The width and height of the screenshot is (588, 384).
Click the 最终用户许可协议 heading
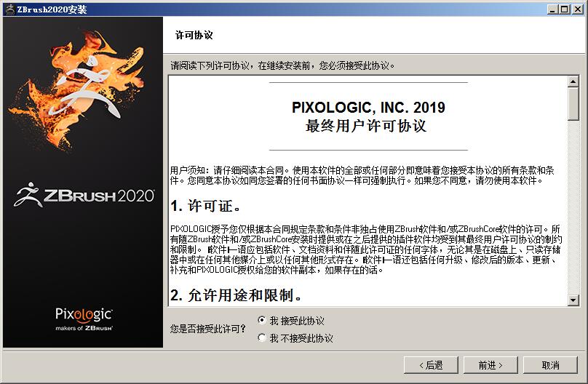(366, 126)
